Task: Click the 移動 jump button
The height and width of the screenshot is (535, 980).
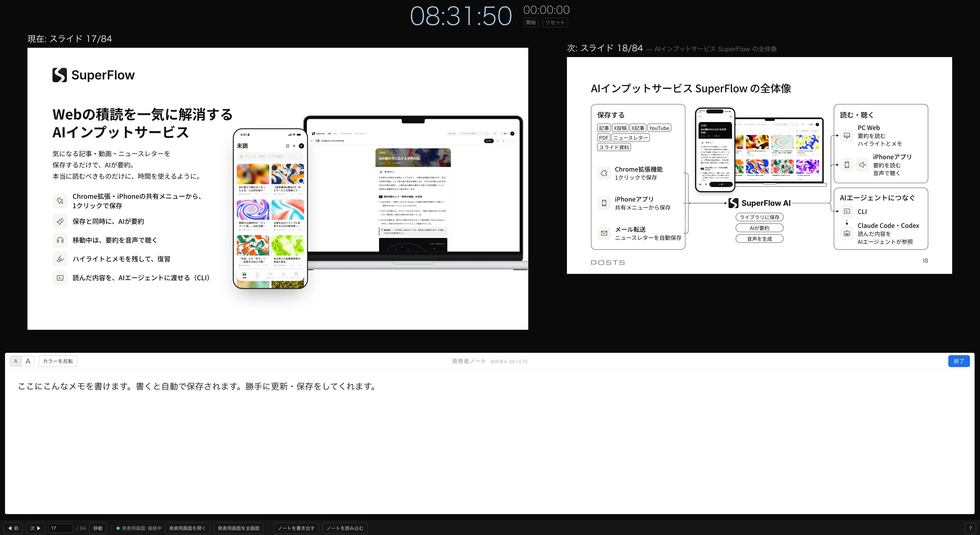Action: point(98,528)
